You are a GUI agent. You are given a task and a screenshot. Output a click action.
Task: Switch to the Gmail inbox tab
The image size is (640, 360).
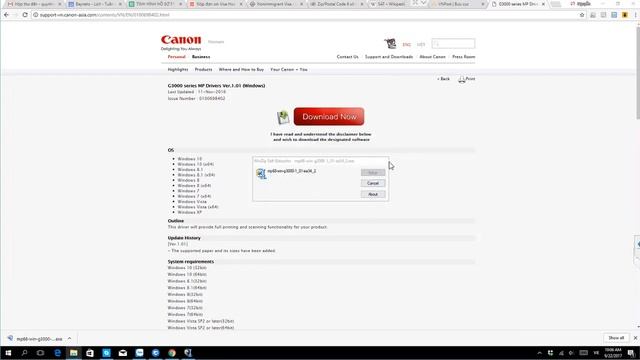click(34, 4)
